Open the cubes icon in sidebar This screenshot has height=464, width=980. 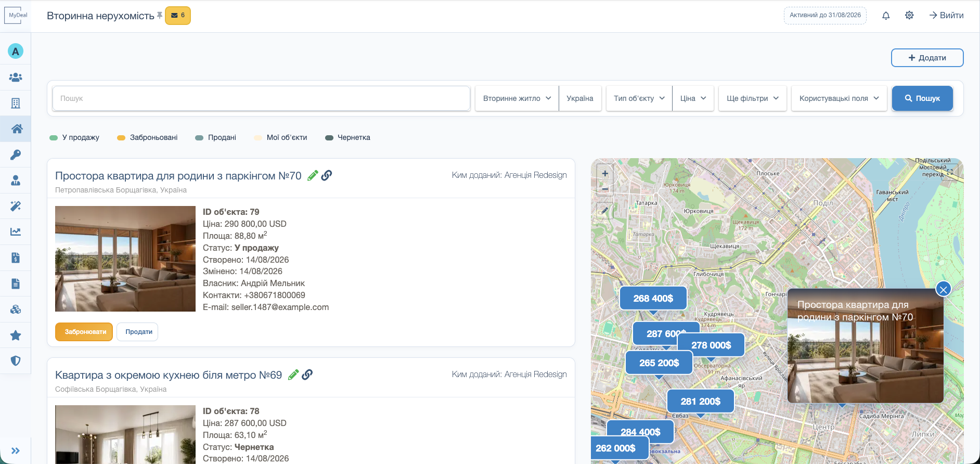[16, 310]
